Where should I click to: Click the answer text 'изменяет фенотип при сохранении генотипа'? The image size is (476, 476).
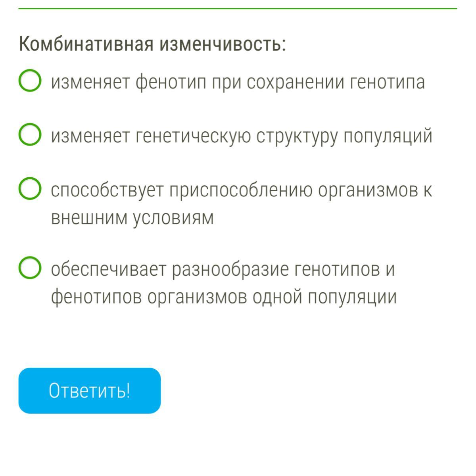tap(238, 83)
